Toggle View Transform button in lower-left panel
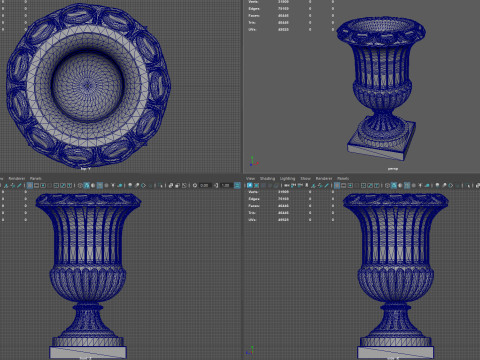 (x=237, y=185)
